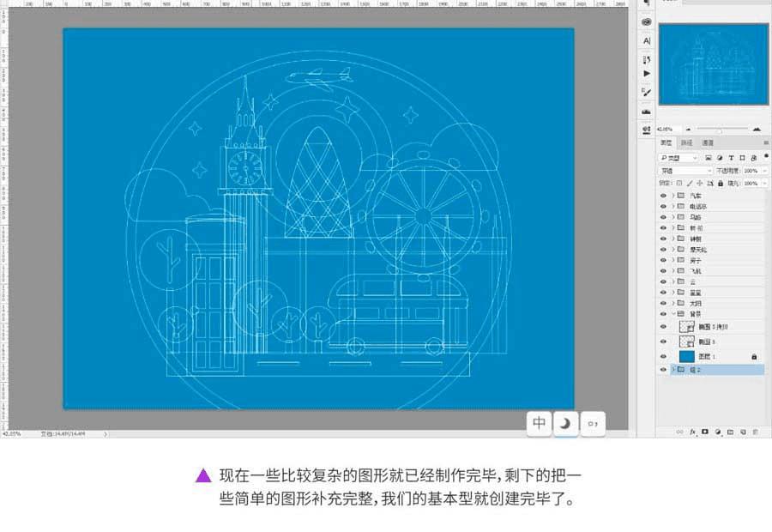The height and width of the screenshot is (532, 772).
Task: Expand the 房子 layer group chevron
Action: pos(673,260)
